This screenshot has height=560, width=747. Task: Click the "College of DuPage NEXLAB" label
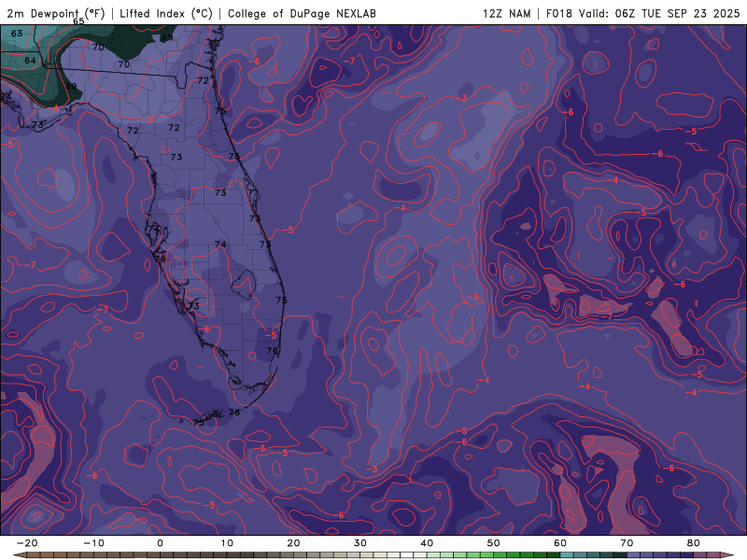click(302, 13)
